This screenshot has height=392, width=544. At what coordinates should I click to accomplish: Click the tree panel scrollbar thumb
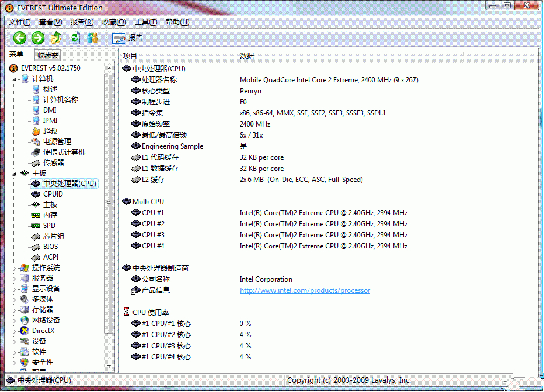click(109, 204)
